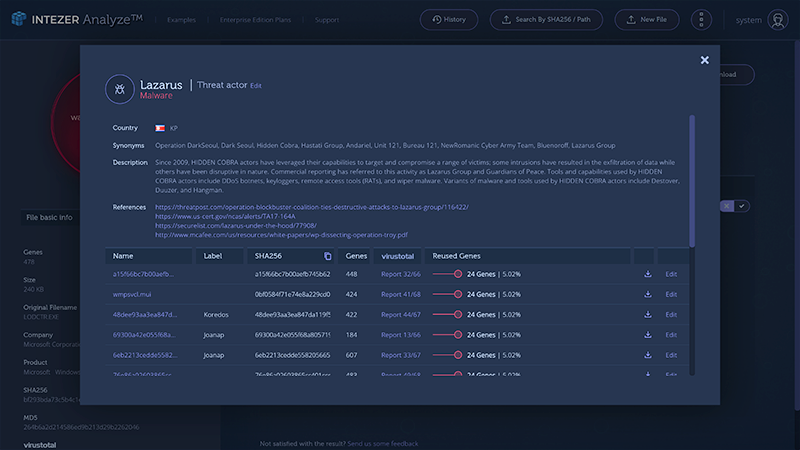Viewport: 800px width, 450px height.
Task: Open the History button
Action: tap(449, 19)
